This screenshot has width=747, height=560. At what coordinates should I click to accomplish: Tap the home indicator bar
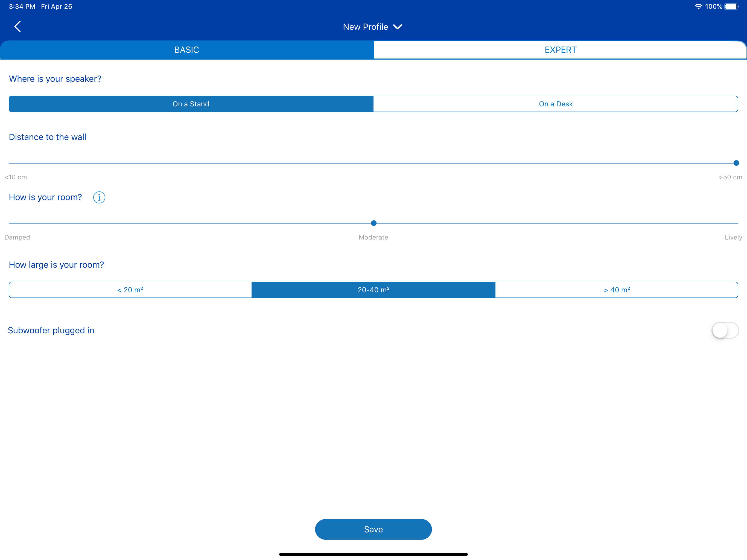click(x=373, y=554)
